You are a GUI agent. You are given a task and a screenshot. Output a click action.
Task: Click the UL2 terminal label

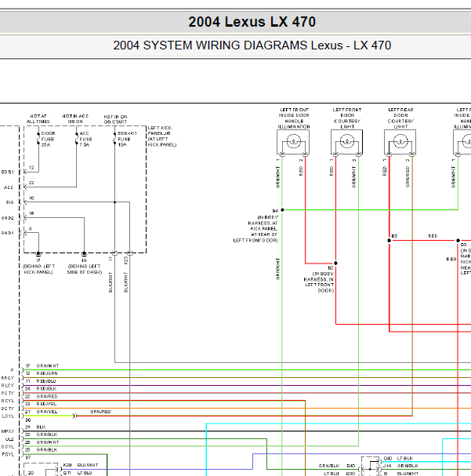9,439
